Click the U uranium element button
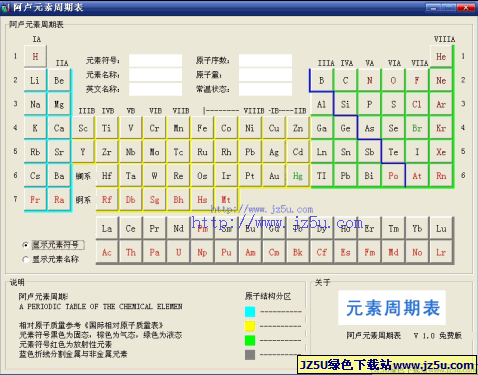Viewport: 478px width, 375px height. tap(179, 252)
